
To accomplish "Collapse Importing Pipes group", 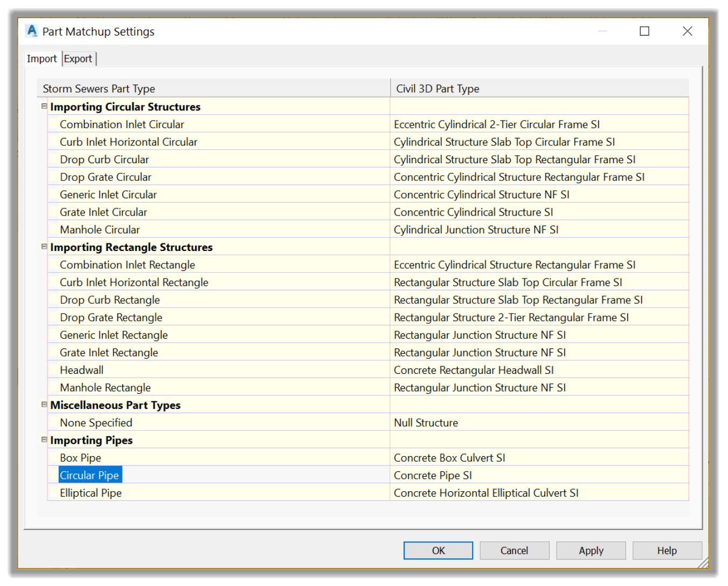I will tap(44, 439).
